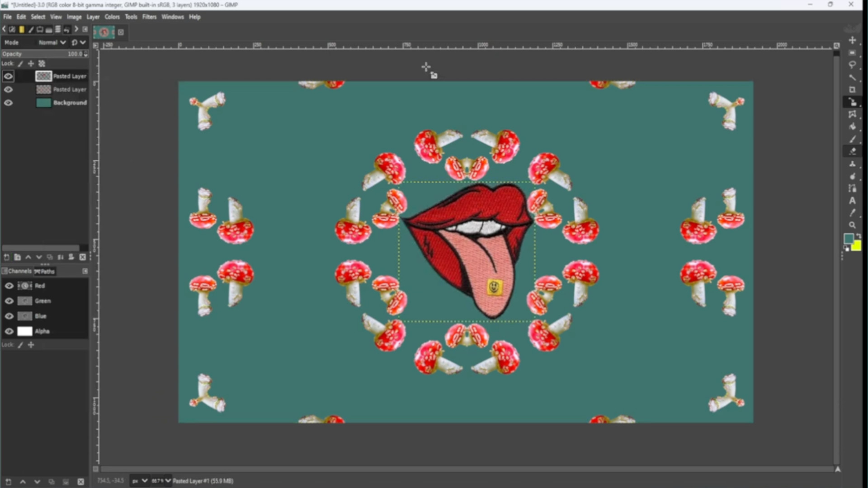Toggle Alpha channel visibility
Viewport: 868px width, 488px height.
pos(9,331)
